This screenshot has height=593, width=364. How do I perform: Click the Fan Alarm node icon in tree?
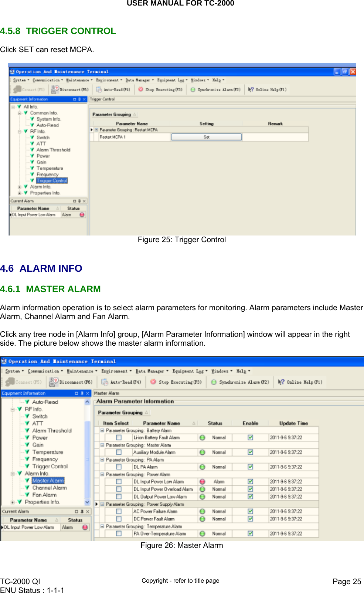[x=27, y=495]
